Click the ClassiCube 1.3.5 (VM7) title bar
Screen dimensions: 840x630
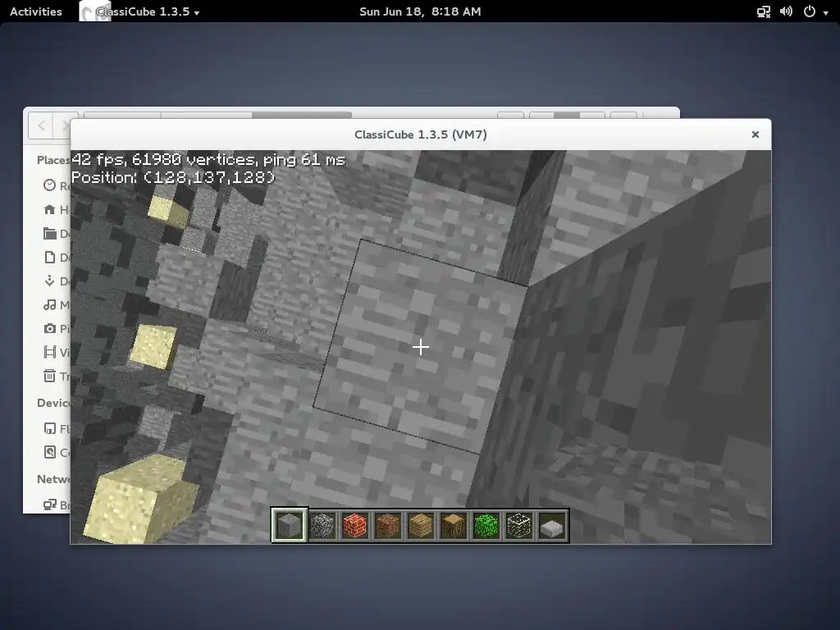[x=421, y=135]
